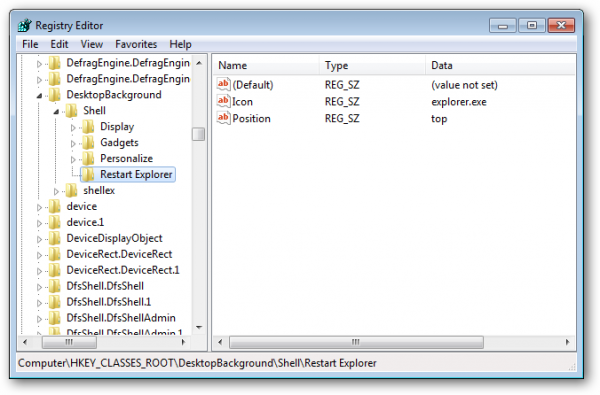Click the Position string value icon
Image resolution: width=600 pixels, height=395 pixels.
coord(223,118)
